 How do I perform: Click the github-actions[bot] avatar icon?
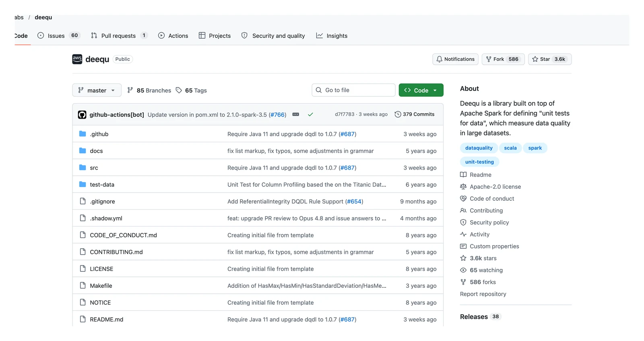click(82, 114)
